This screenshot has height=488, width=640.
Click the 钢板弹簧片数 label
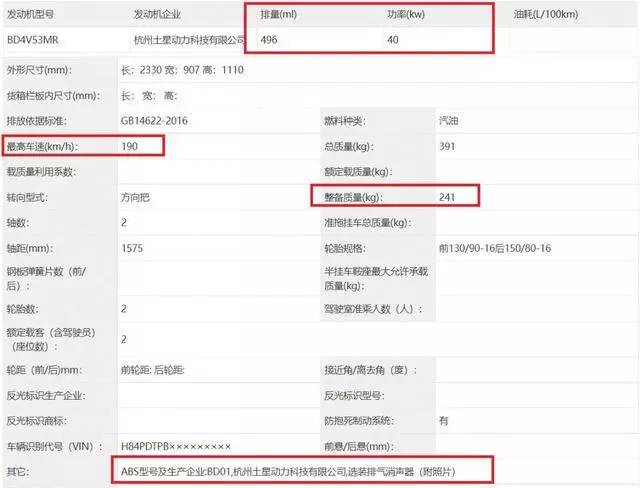tap(46, 279)
